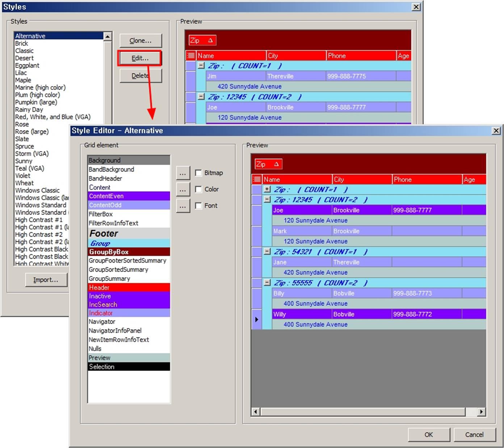504x448 pixels.
Task: Click the browse button next to Bitmap
Action: pos(183,173)
